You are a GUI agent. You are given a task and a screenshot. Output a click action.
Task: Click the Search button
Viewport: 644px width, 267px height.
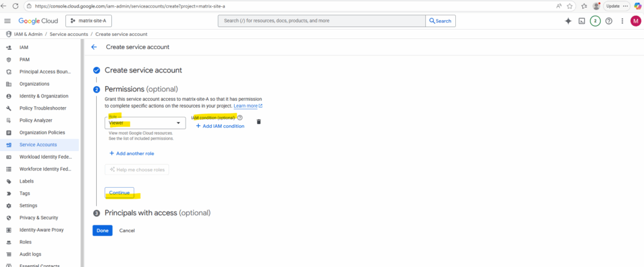(x=440, y=21)
